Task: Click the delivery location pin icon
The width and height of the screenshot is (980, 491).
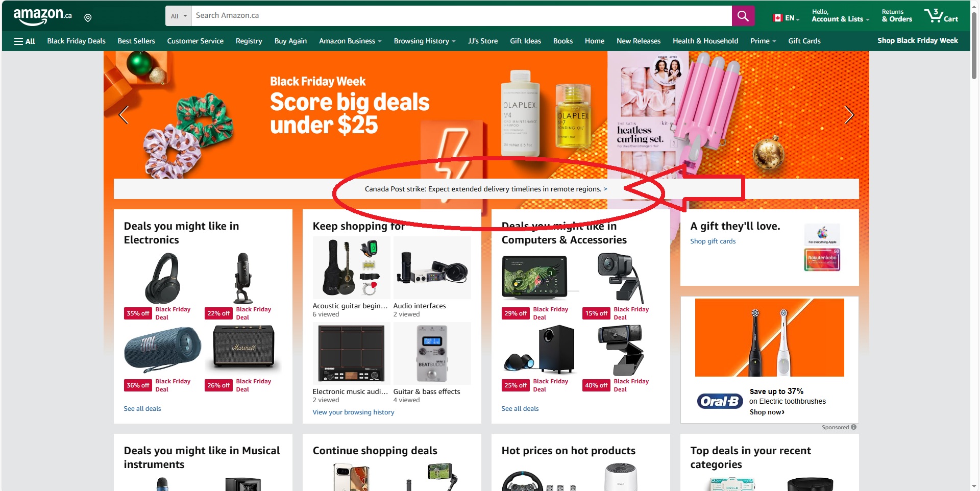Action: tap(88, 18)
